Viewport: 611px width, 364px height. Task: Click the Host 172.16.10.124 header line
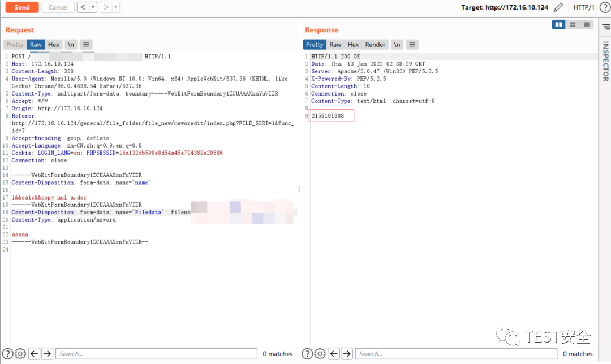pos(42,64)
